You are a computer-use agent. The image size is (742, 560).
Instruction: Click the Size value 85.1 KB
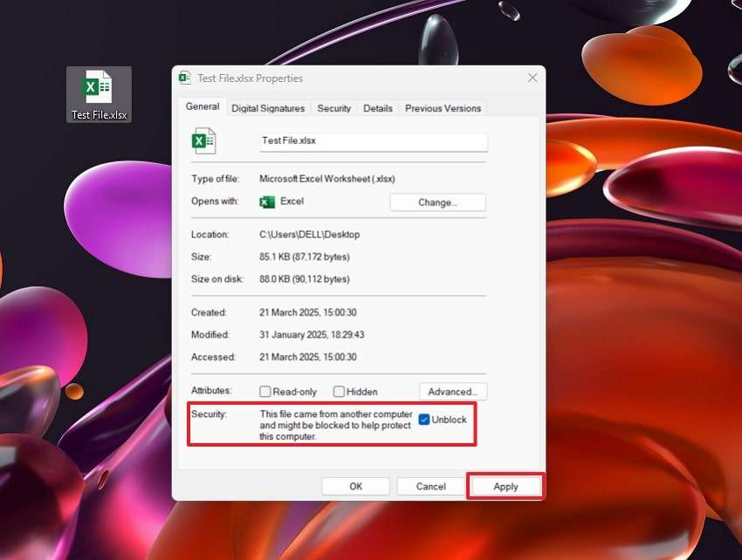click(305, 256)
